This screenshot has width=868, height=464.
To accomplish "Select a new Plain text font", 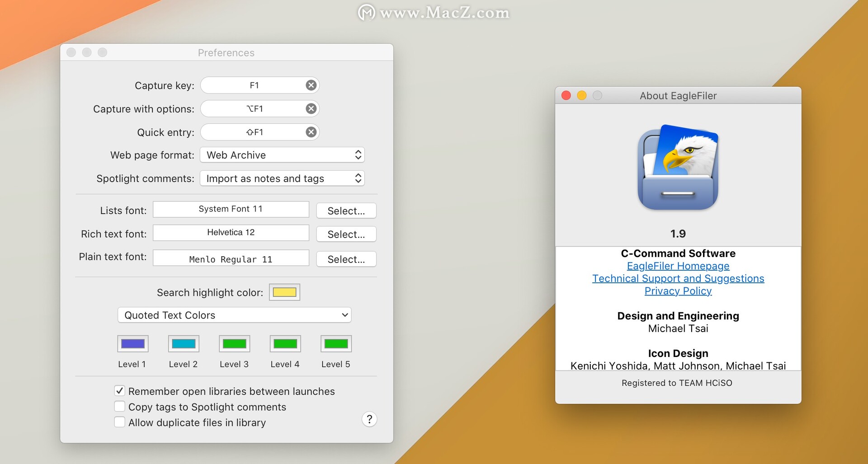I will pos(346,259).
